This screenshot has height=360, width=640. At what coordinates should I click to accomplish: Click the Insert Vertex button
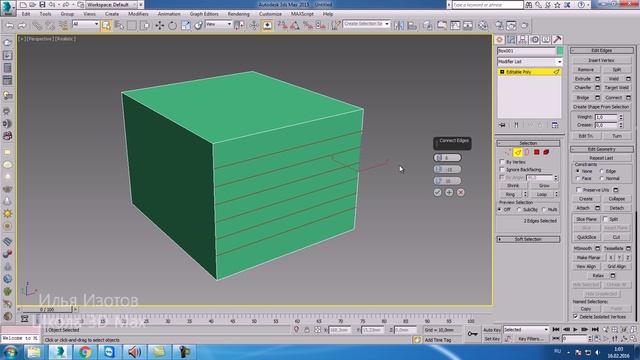(601, 60)
